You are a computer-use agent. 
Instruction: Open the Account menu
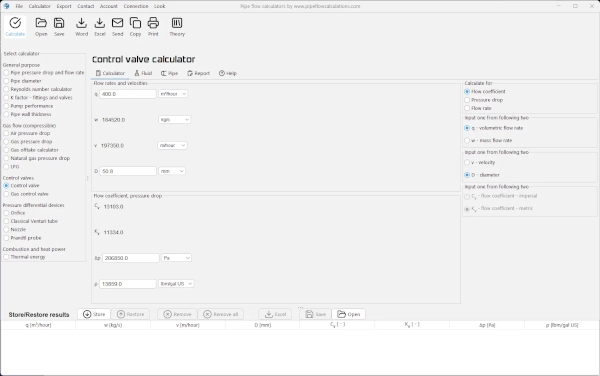click(x=109, y=6)
